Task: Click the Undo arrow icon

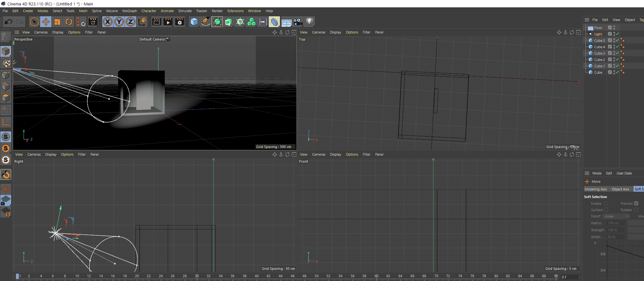Action: pyautogui.click(x=9, y=22)
